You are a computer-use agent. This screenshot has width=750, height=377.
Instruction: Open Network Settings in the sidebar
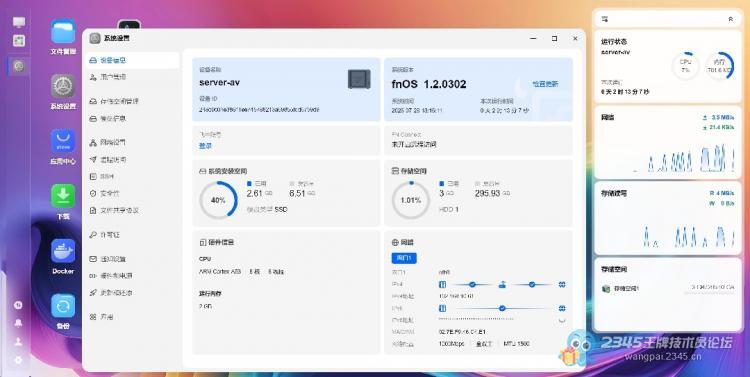[x=132, y=143]
